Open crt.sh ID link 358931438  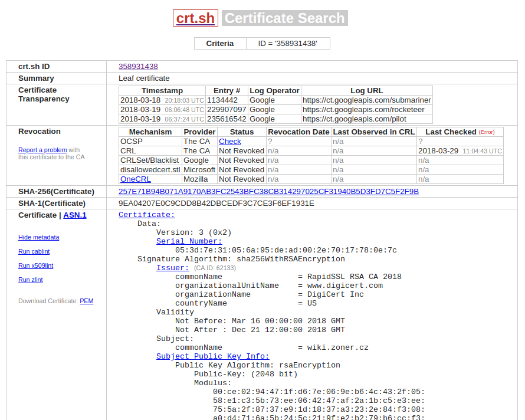point(138,67)
